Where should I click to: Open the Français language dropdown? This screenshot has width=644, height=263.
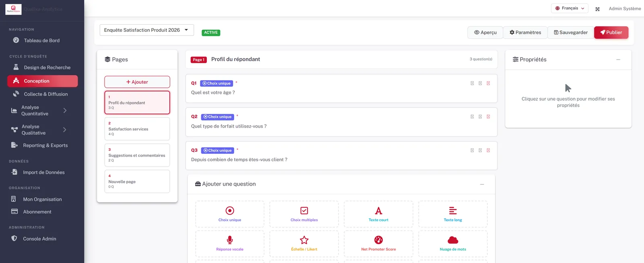pyautogui.click(x=570, y=8)
